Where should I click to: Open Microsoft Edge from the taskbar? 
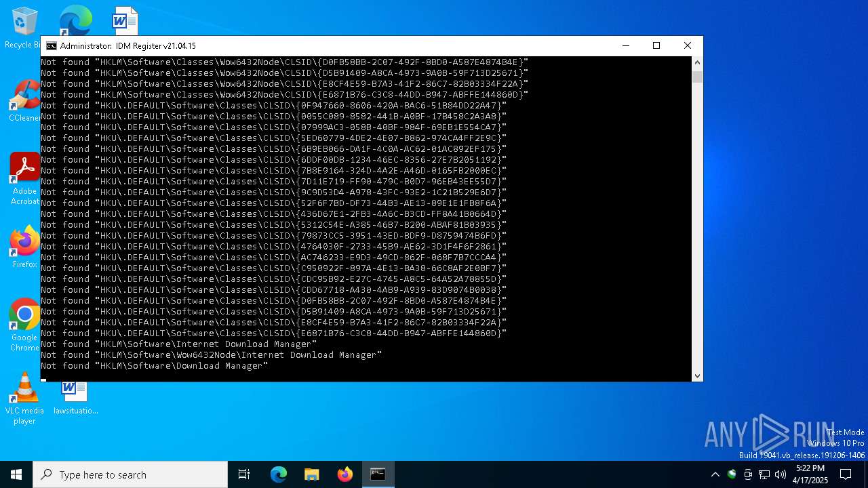(279, 474)
